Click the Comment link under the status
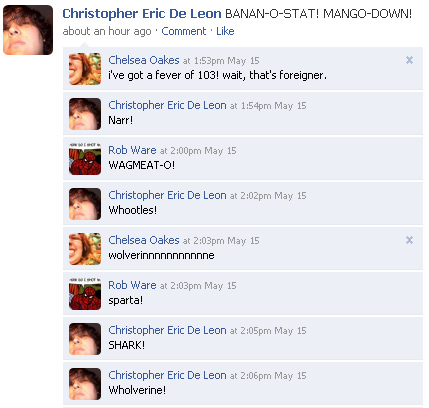This screenshot has width=429, height=408. click(184, 31)
